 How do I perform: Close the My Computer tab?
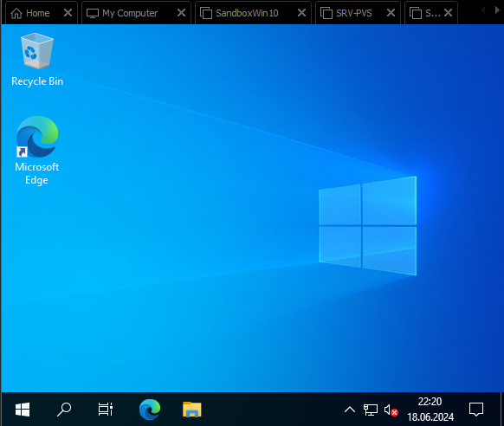181,13
